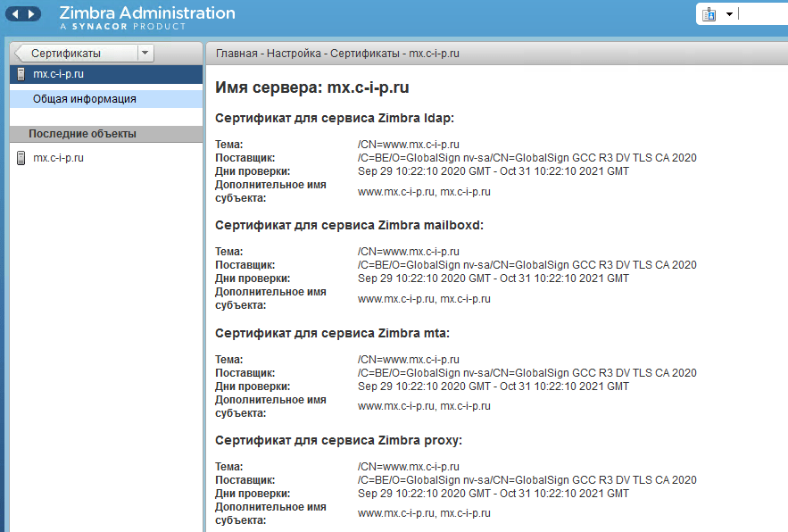Click mta certificate subject value
Screen dimensions: 788x532
point(409,360)
